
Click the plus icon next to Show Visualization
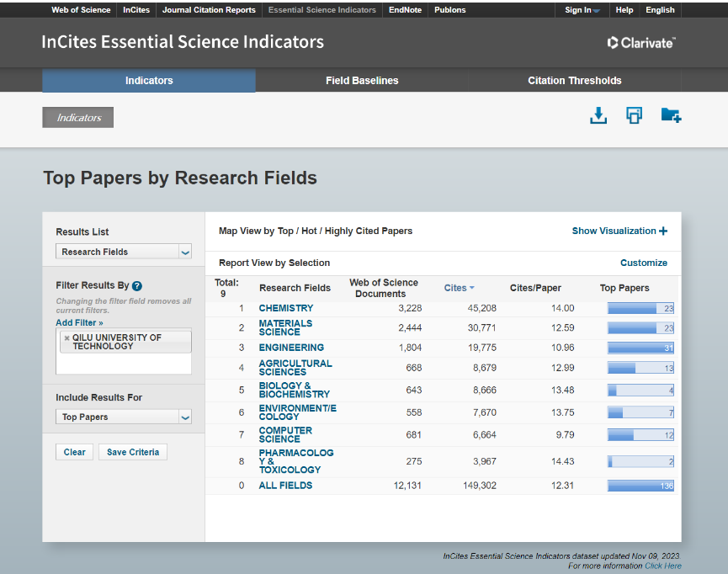(663, 231)
